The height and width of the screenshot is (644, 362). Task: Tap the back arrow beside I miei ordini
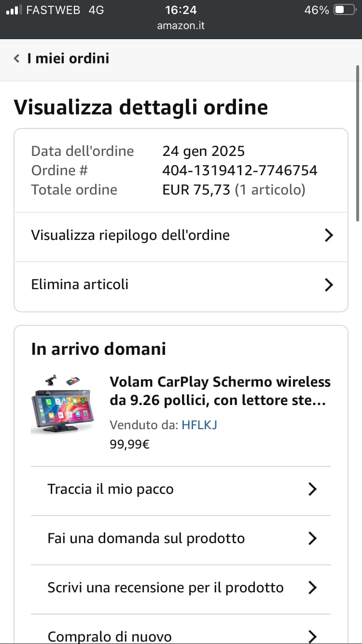point(17,59)
